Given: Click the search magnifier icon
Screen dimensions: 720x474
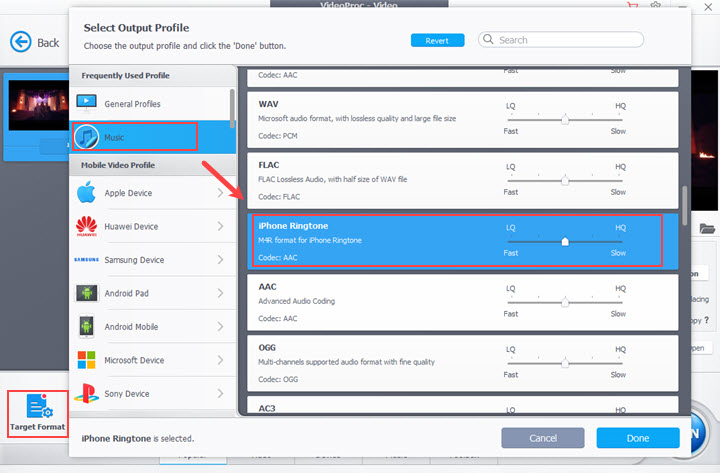Looking at the screenshot, I should [489, 40].
